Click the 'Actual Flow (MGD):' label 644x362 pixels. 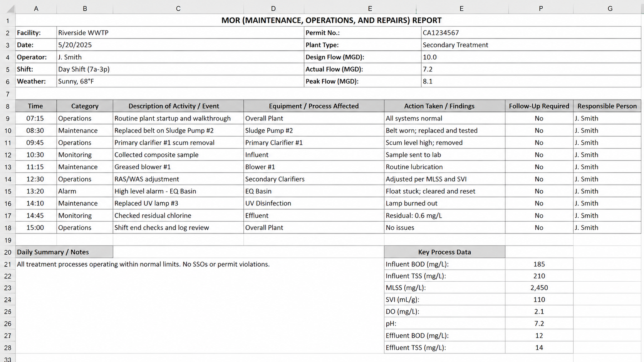tap(362, 69)
